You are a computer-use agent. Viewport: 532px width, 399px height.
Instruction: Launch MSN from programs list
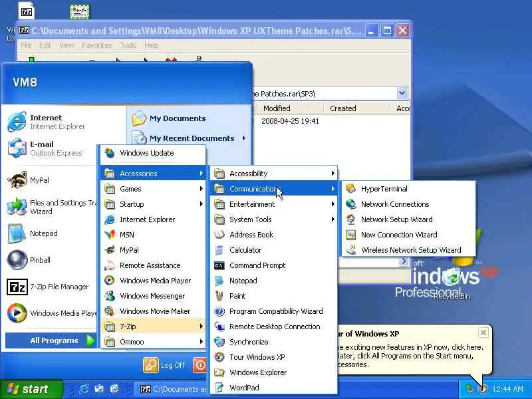coord(154,235)
